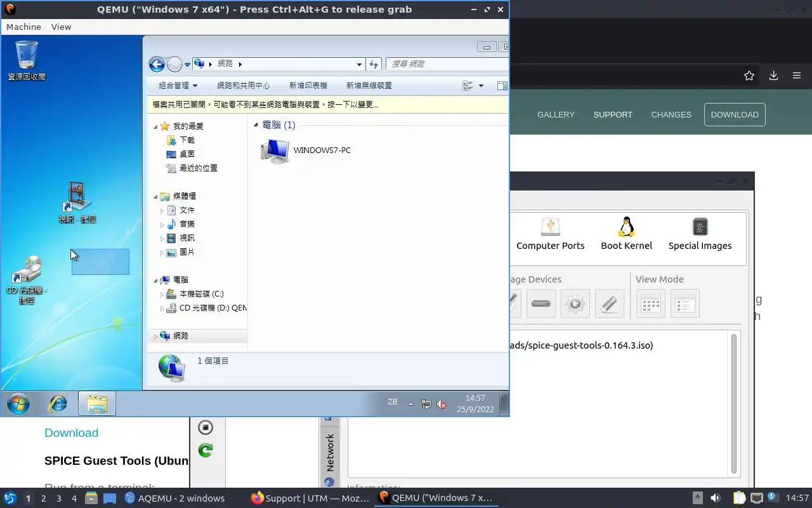The width and height of the screenshot is (812, 508).
Task: Bookmark page with Firefox star icon
Action: click(x=749, y=76)
